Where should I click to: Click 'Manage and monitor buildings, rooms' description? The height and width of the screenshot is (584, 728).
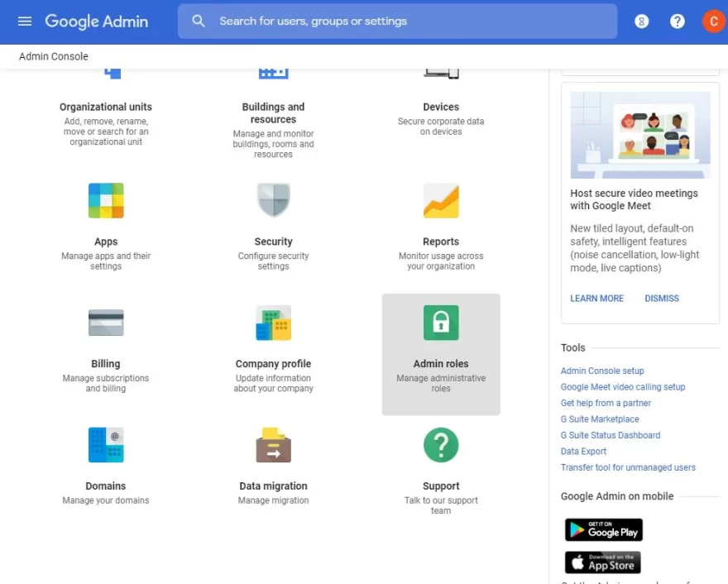[274, 144]
